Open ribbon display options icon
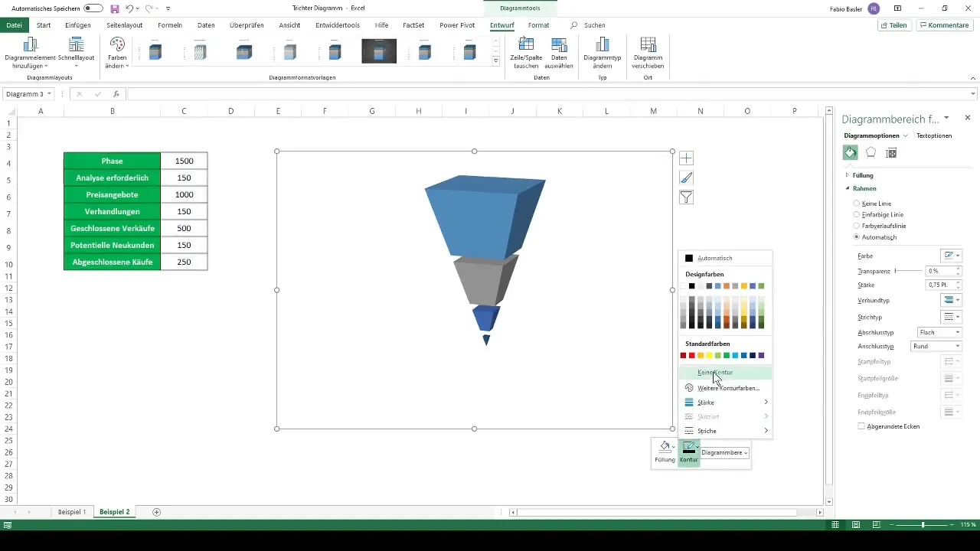Image resolution: width=980 pixels, height=551 pixels. click(x=897, y=8)
